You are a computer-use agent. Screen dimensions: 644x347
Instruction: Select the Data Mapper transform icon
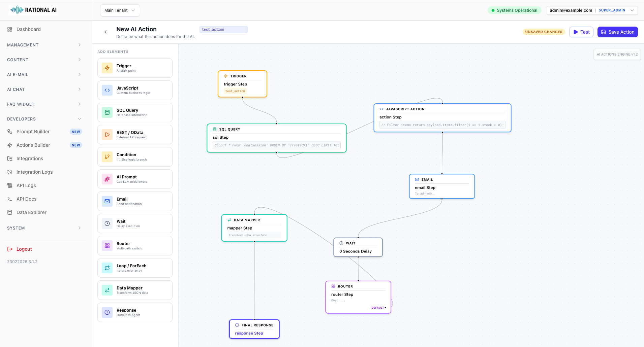tap(107, 290)
